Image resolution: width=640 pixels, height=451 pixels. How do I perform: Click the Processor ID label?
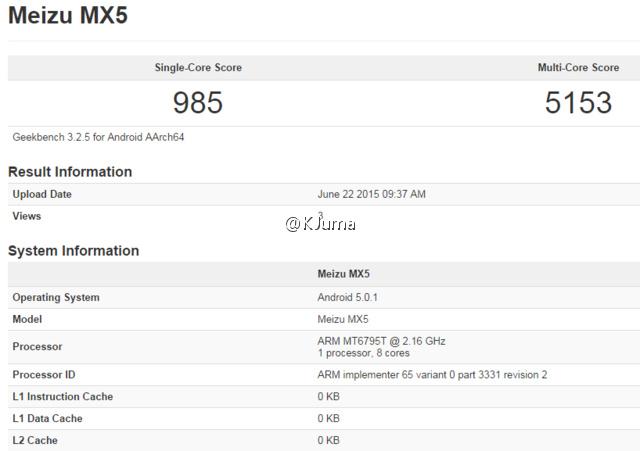pyautogui.click(x=44, y=375)
